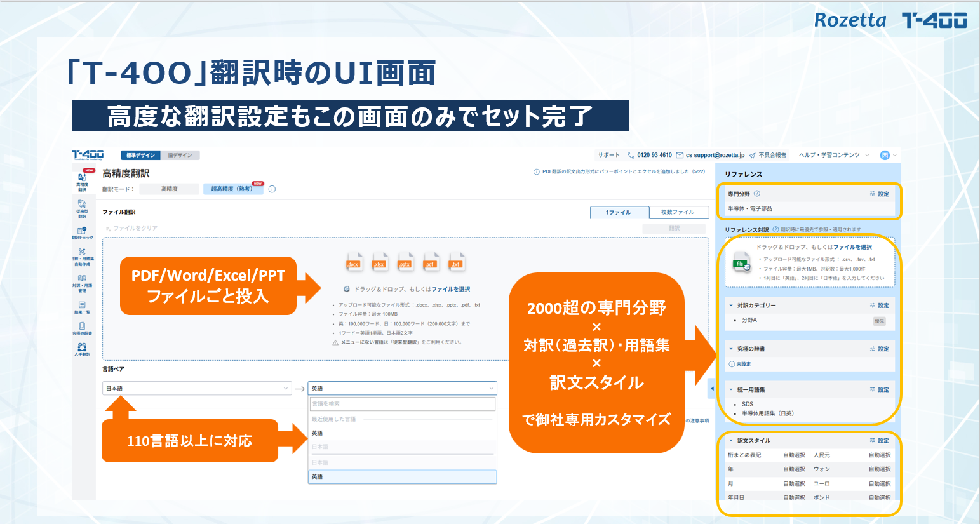Collapse 訳文スタイル section
980x524 pixels.
pyautogui.click(x=731, y=440)
